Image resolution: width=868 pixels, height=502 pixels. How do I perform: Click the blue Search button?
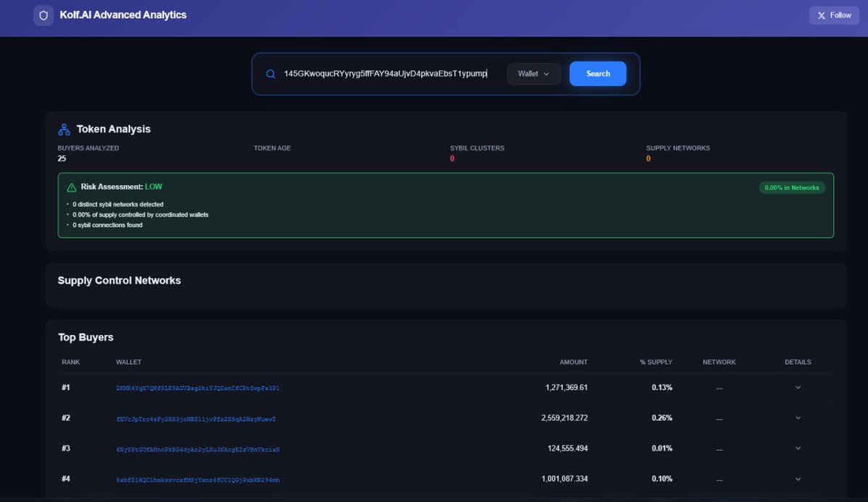click(x=598, y=74)
